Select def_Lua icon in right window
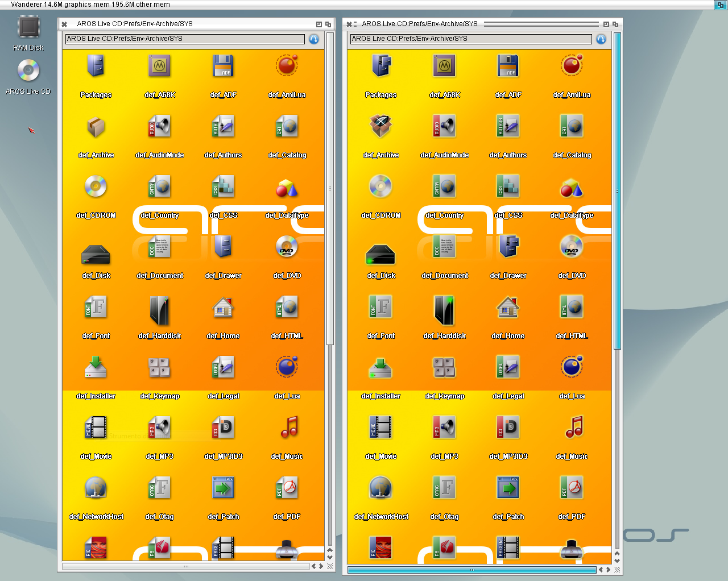This screenshot has height=581, width=728. tap(572, 367)
